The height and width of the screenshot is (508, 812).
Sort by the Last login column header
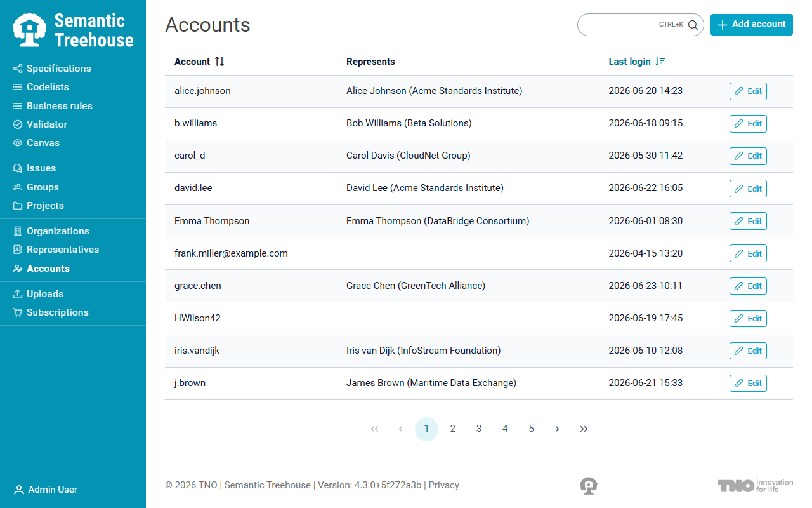[x=636, y=62]
